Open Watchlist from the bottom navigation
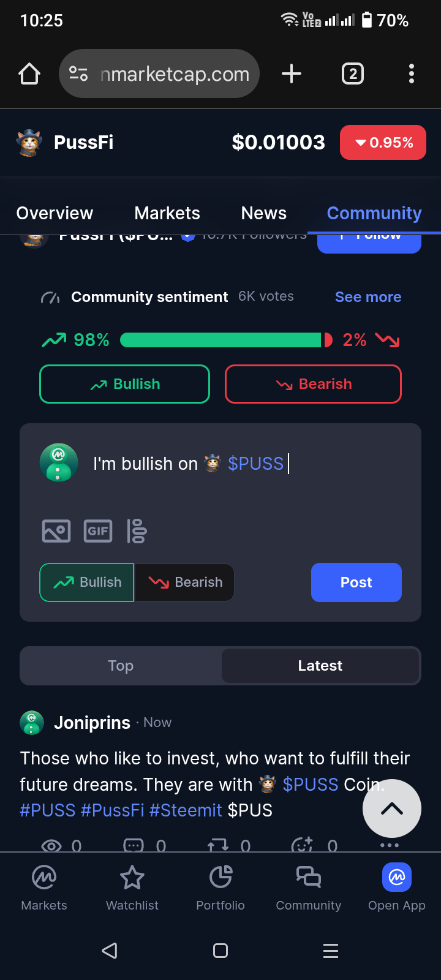Image resolution: width=441 pixels, height=980 pixels. 132,888
